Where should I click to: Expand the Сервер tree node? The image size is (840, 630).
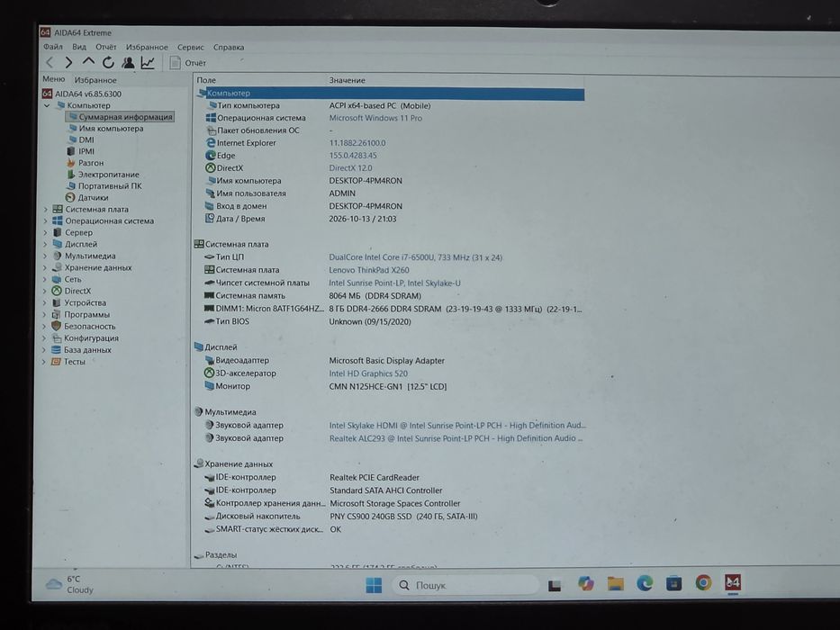46,232
